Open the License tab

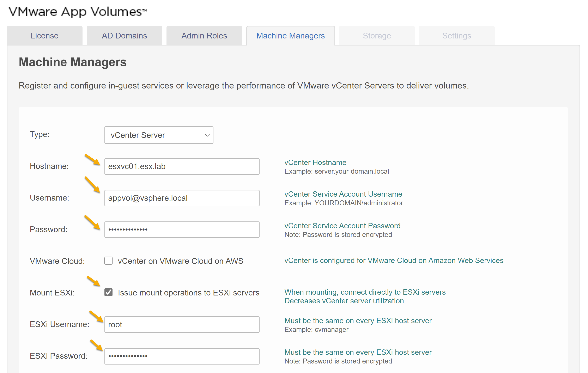click(x=44, y=36)
